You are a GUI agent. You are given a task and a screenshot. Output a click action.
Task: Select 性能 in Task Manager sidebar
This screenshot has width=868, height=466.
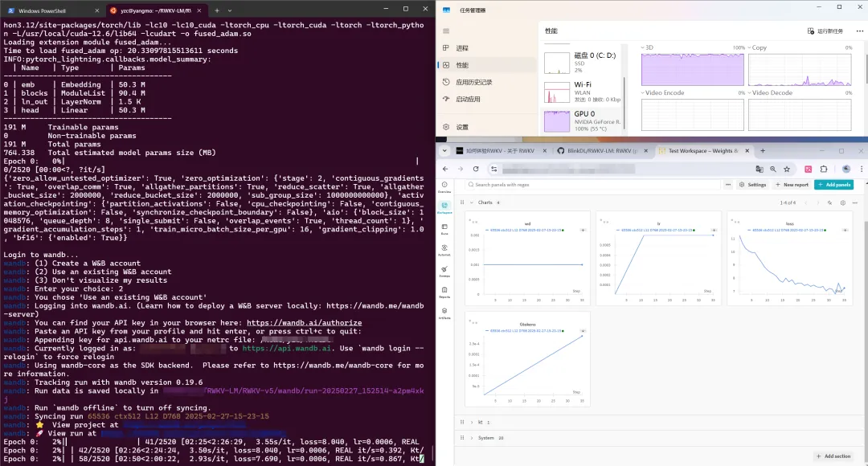click(x=487, y=65)
